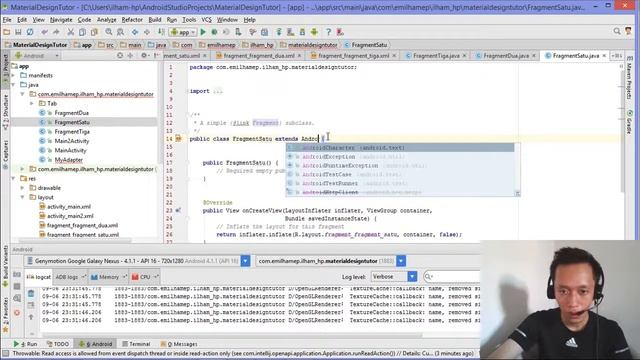Click the logcat scroll-up arrow icon

[x=31, y=317]
